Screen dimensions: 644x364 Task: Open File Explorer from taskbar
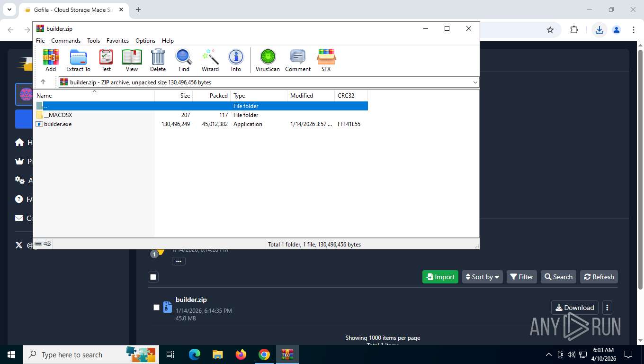point(218,355)
